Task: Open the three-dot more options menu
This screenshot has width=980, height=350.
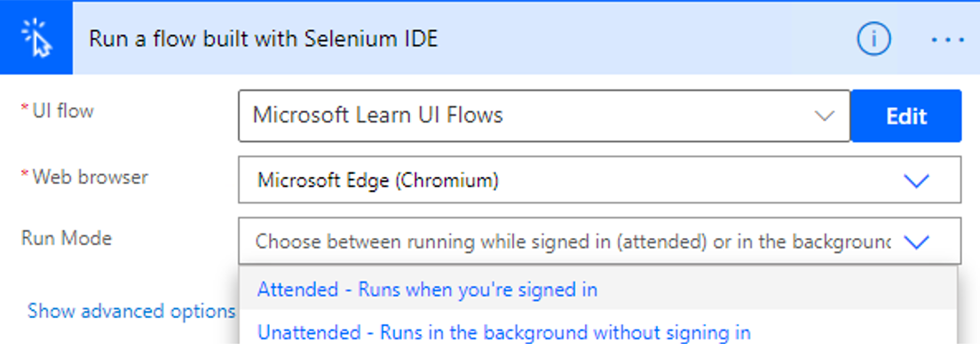Action: point(947,40)
